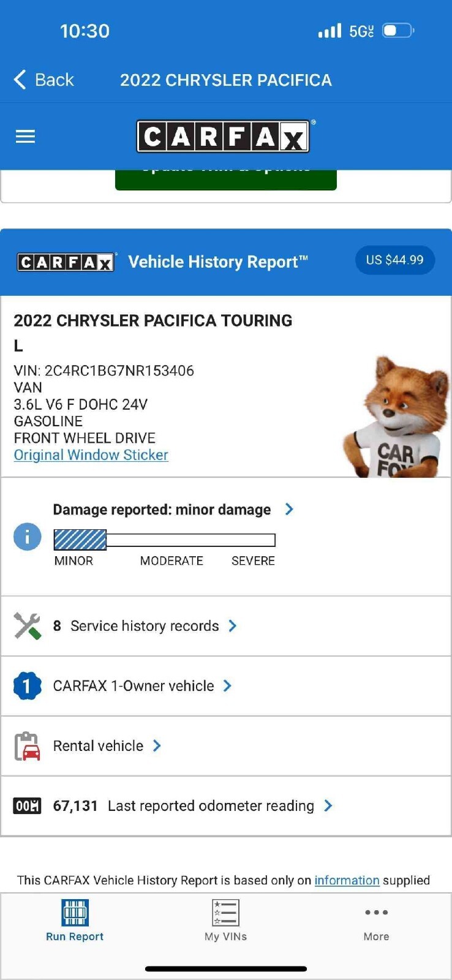This screenshot has width=452, height=980.
Task: Expand last reported odometer reading chevron
Action: [328, 806]
